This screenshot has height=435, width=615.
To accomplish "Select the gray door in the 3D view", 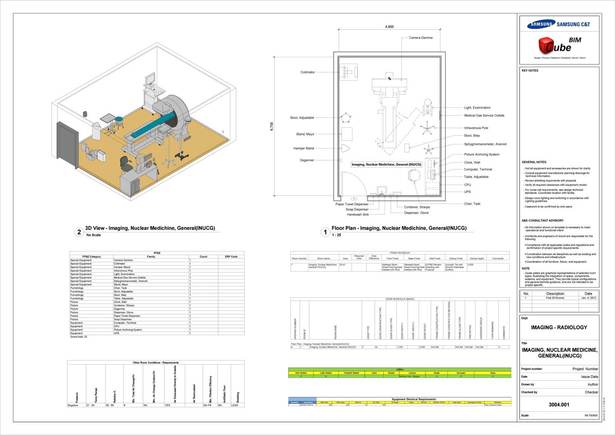I will (x=67, y=144).
